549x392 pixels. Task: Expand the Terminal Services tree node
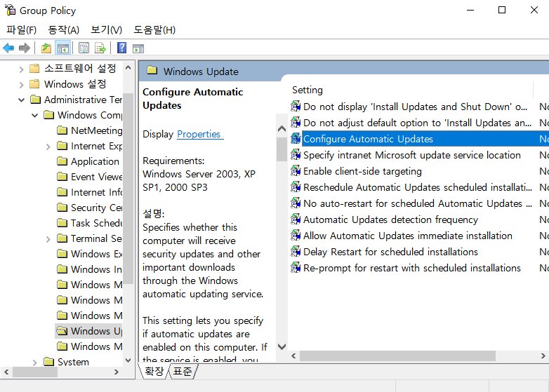pos(48,239)
